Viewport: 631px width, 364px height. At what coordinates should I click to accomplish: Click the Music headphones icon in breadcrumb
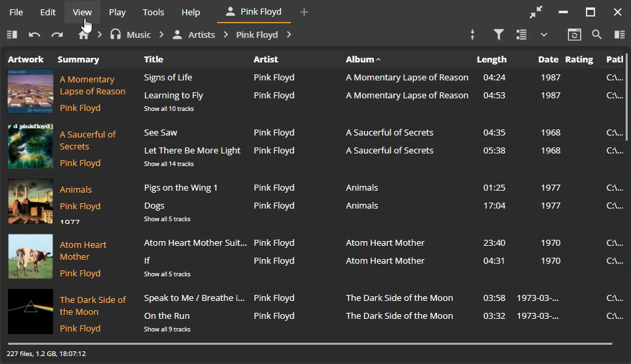[116, 35]
